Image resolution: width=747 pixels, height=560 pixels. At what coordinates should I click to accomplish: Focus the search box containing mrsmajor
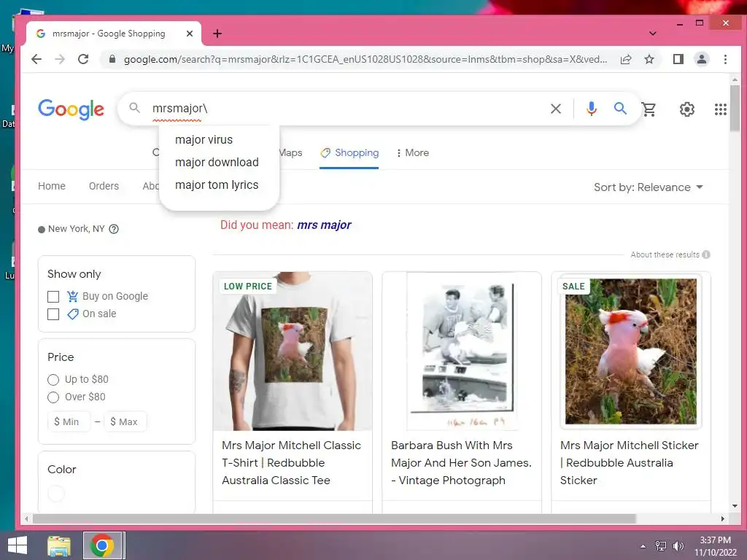click(x=348, y=109)
